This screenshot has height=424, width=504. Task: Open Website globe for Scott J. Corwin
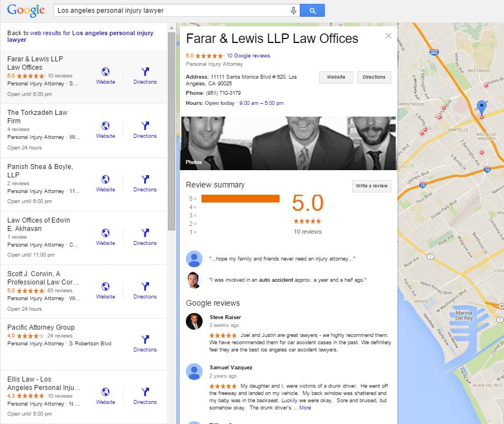coord(105,286)
